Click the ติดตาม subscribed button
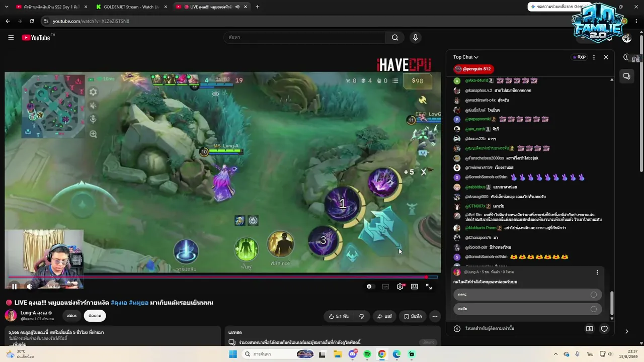The width and height of the screenshot is (644, 362). click(x=95, y=316)
